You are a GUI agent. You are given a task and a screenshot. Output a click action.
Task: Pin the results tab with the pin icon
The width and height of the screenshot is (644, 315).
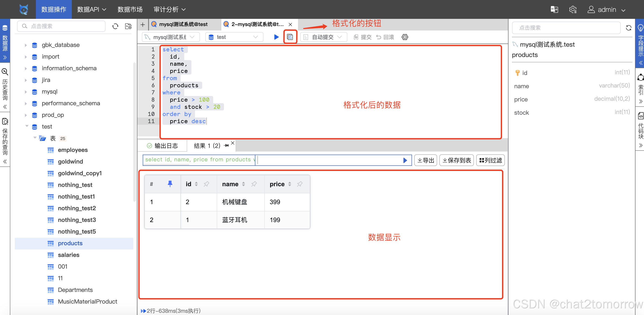tap(226, 145)
